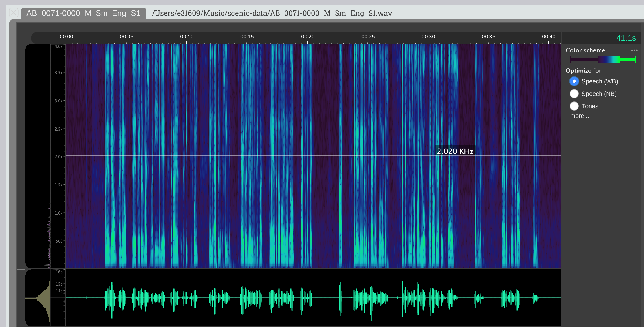Click the 00:20 mark on timeline ruler
This screenshot has width=644, height=327.
(x=308, y=36)
